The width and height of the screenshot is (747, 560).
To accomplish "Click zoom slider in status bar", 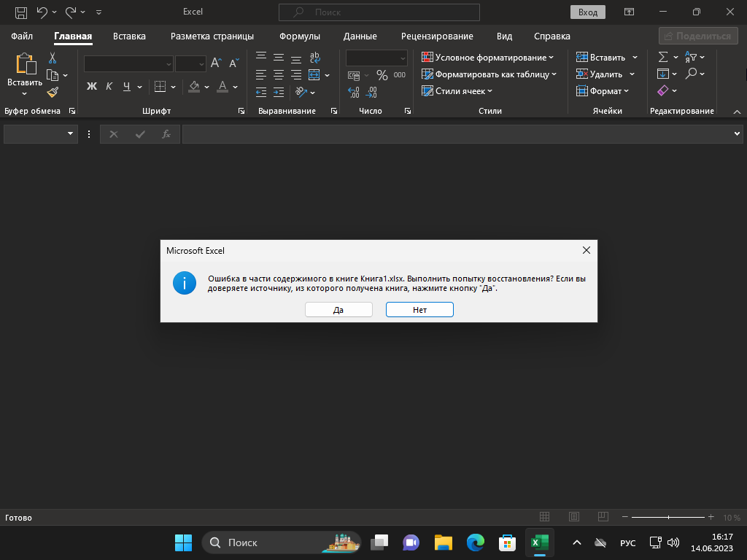I will 668,517.
